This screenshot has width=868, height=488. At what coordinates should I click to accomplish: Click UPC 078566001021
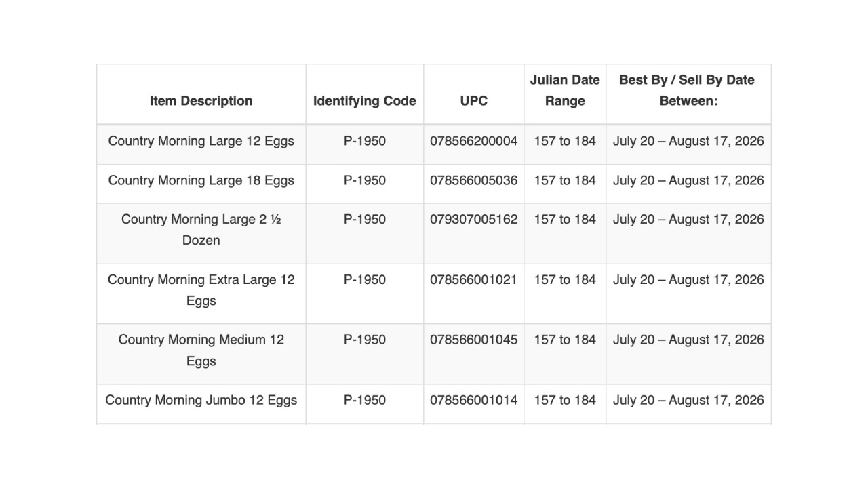474,279
